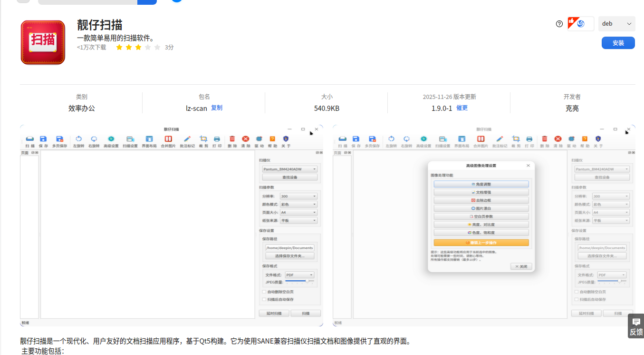Open the 颜色模式 dropdown in the first screenshot
The width and height of the screenshot is (644, 355).
pos(298,204)
